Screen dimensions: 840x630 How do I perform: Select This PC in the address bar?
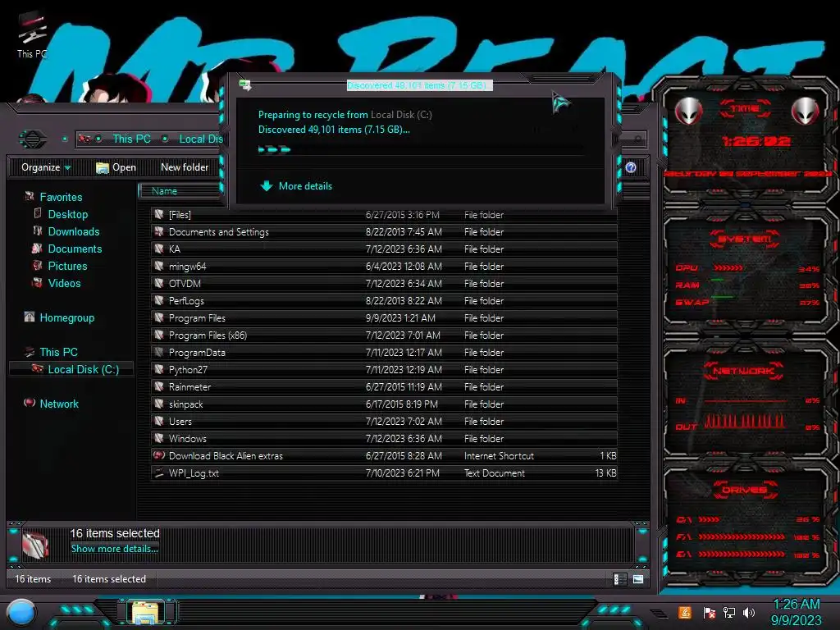coord(131,139)
